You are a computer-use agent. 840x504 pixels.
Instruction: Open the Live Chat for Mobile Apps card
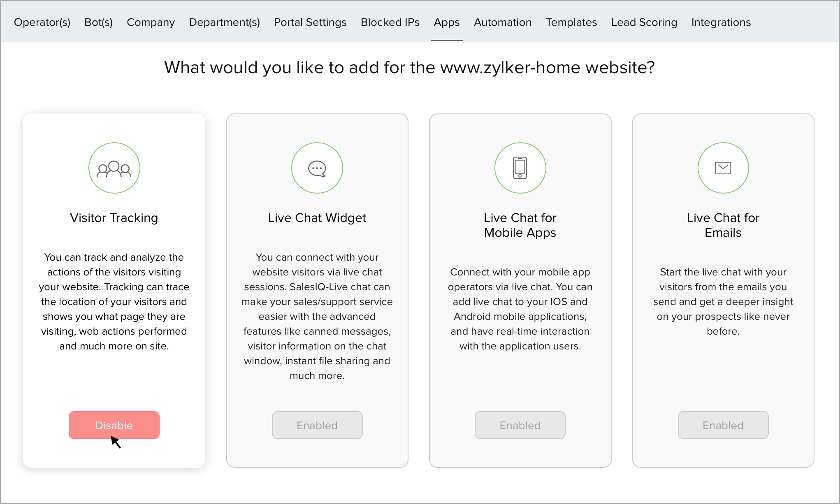click(x=520, y=288)
